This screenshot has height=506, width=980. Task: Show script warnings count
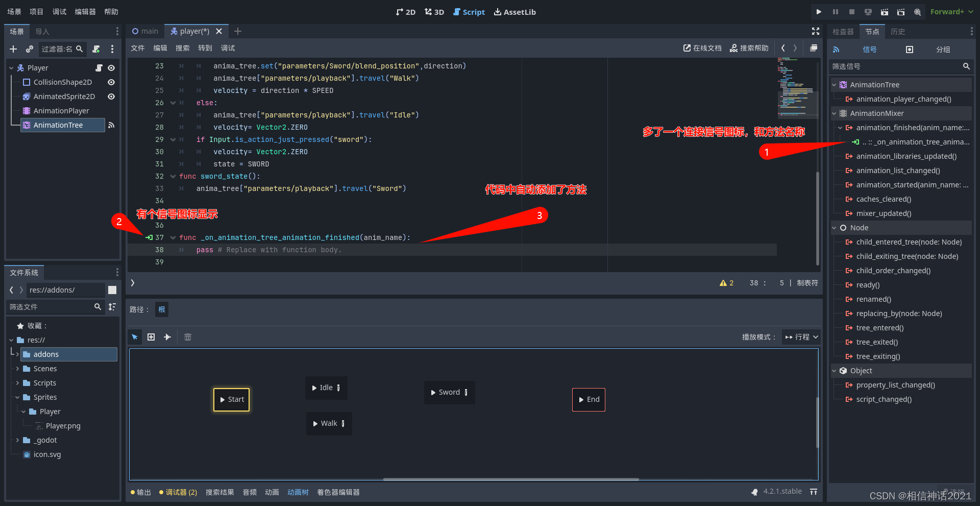pos(726,283)
